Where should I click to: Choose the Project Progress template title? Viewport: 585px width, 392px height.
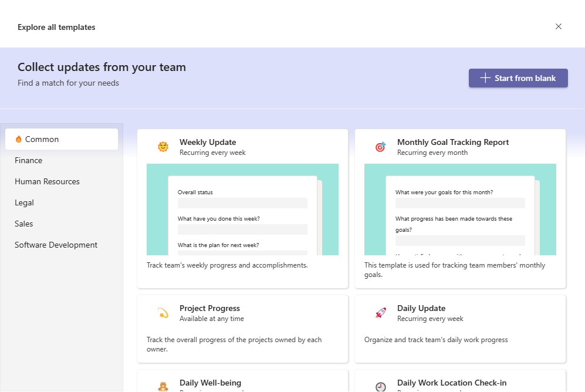point(209,308)
